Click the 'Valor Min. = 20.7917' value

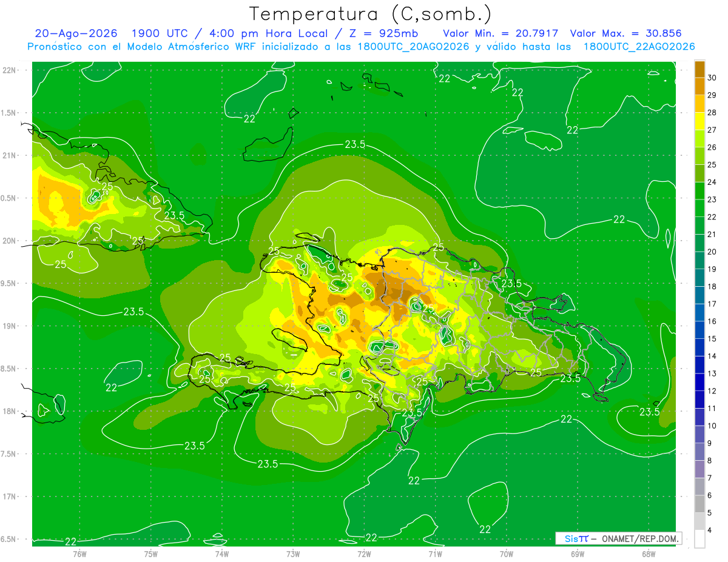500,33
